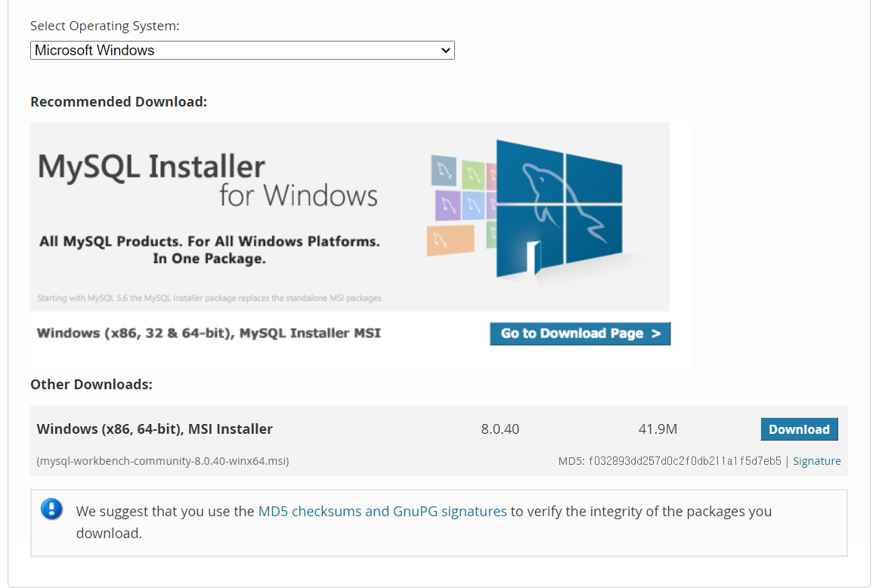
Task: Click the Recommended Download heading
Action: click(x=119, y=102)
